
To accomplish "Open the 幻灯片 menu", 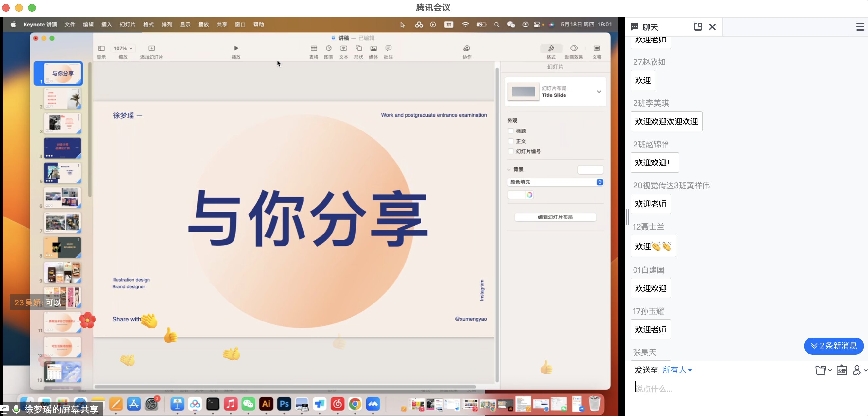I will tap(127, 25).
